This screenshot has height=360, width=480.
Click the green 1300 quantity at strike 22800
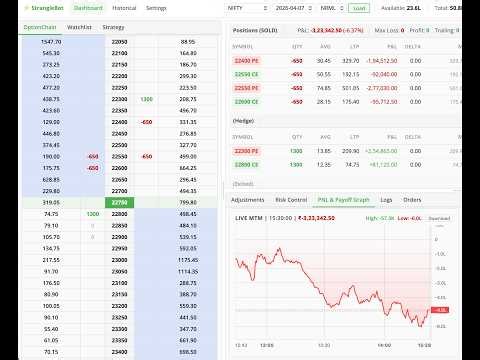coord(93,214)
